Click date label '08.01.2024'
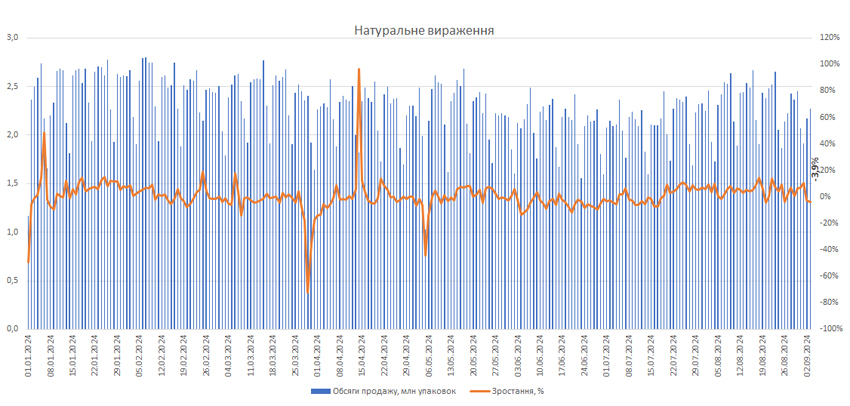The width and height of the screenshot is (850, 406). (x=51, y=355)
